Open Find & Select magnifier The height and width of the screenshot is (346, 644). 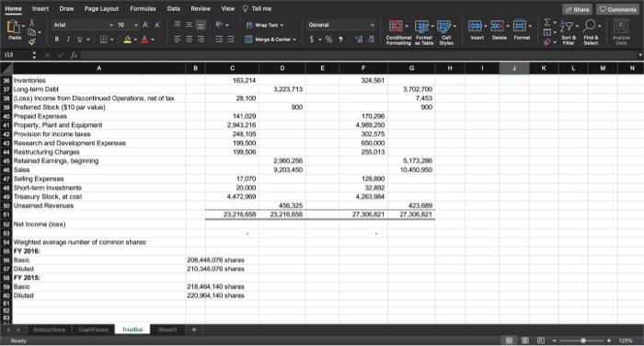pyautogui.click(x=590, y=26)
